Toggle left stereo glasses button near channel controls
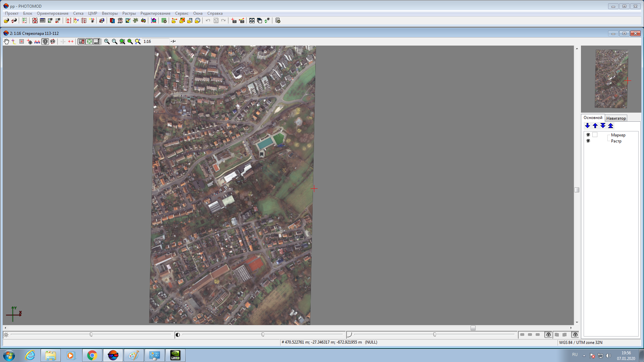Screen dimensions: 644x362 tap(548, 335)
